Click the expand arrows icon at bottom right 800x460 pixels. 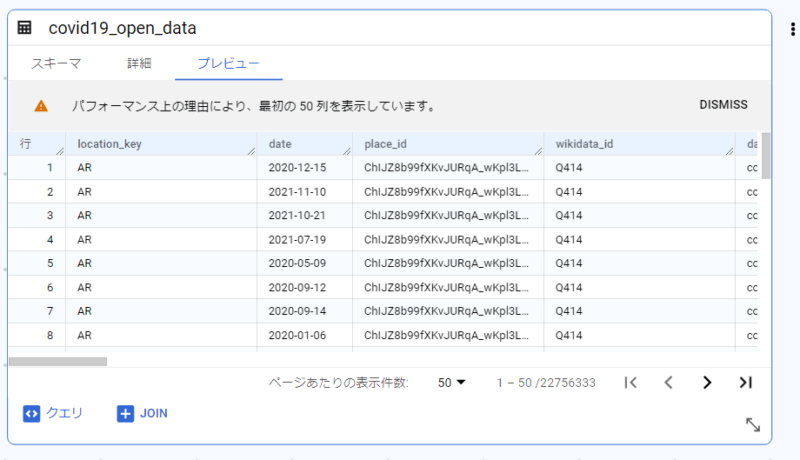click(x=753, y=424)
